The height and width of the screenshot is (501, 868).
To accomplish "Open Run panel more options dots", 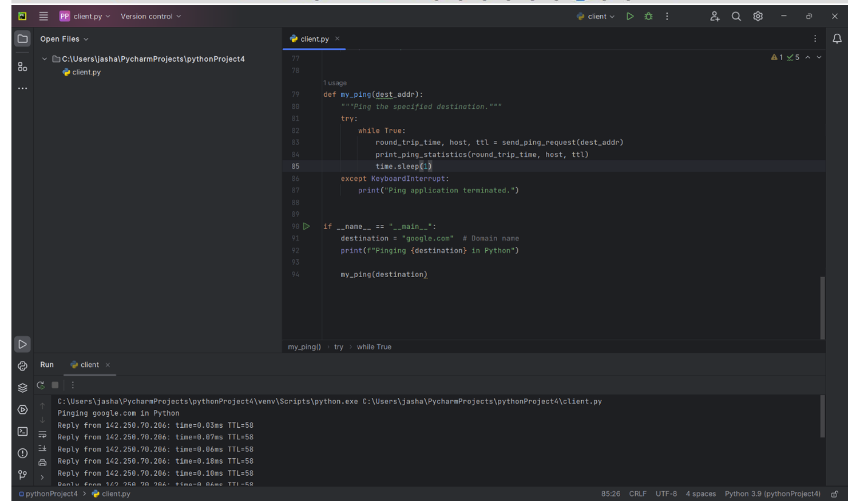I will coord(73,385).
